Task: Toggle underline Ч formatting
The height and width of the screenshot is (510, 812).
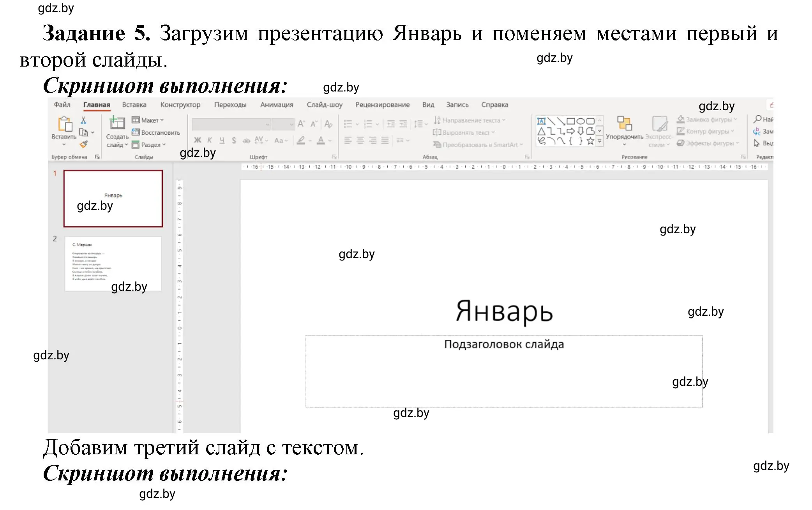Action: click(222, 140)
